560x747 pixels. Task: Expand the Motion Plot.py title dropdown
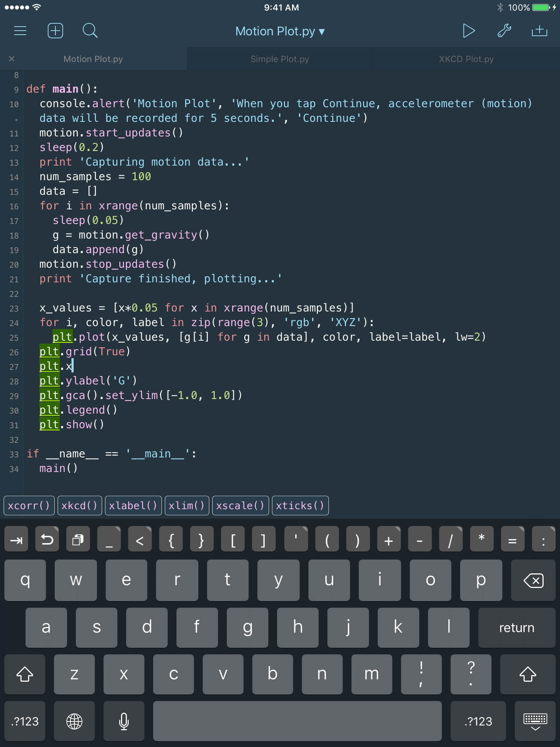tap(280, 31)
